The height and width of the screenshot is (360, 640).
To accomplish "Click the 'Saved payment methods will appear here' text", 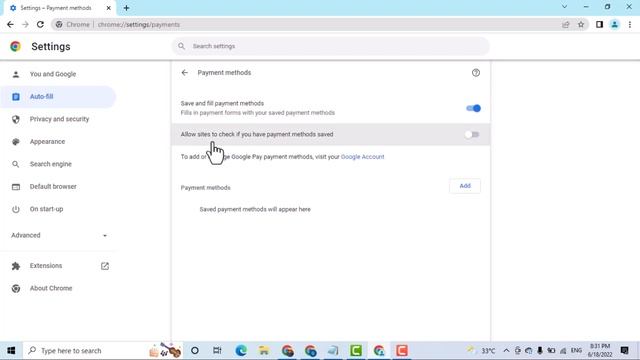I will pyautogui.click(x=255, y=209).
